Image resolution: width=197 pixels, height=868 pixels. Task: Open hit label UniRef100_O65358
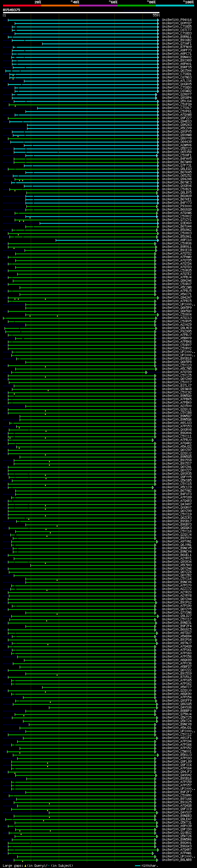177,152
